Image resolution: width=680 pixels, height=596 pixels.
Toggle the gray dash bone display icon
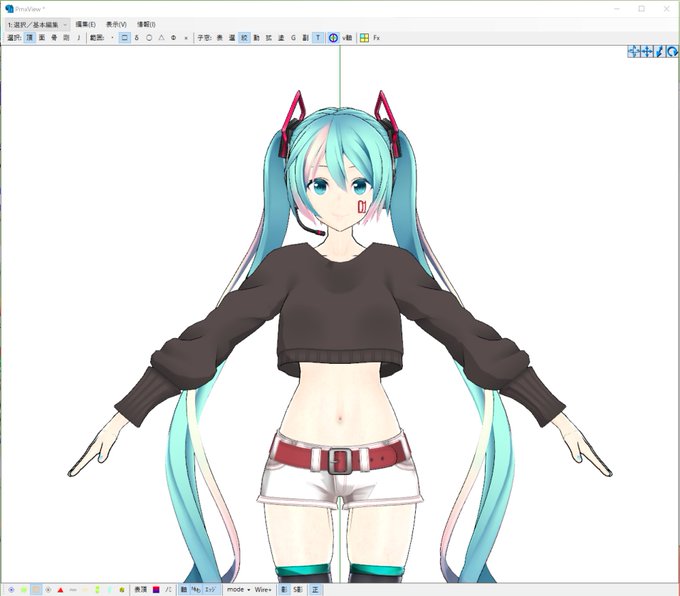[73, 589]
